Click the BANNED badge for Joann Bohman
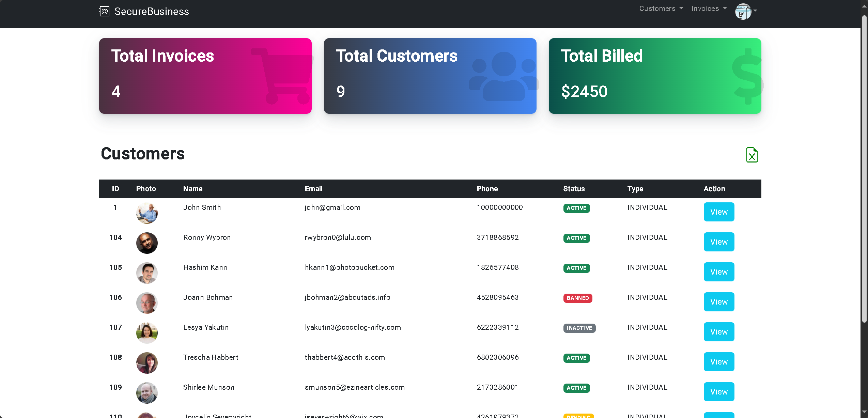 pos(577,298)
